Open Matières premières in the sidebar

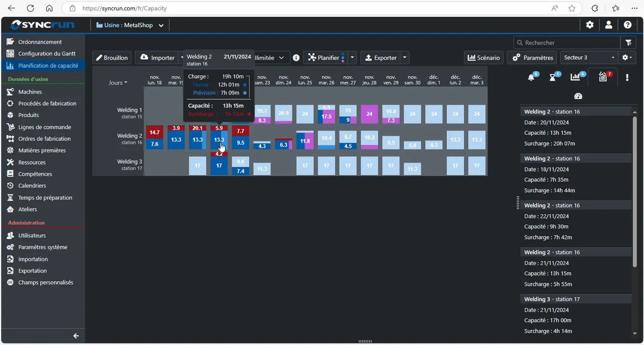tap(43, 150)
